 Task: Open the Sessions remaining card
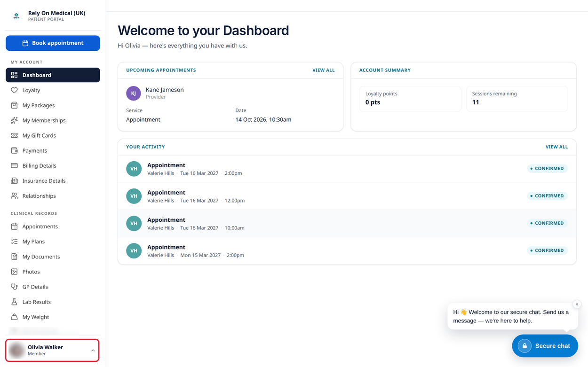[517, 99]
